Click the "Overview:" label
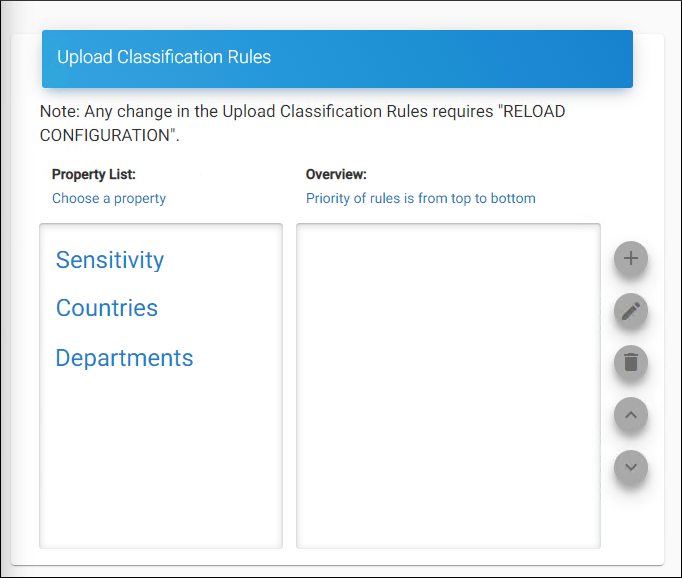This screenshot has width=682, height=578. (x=336, y=174)
